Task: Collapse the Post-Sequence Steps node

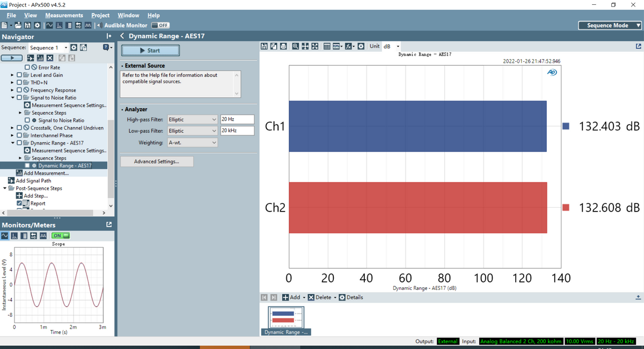Action: click(x=5, y=188)
